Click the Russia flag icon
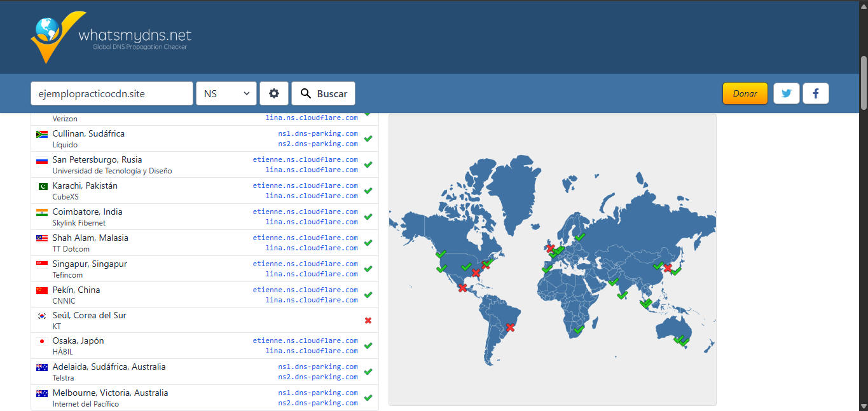Image resolution: width=868 pixels, height=411 pixels. click(42, 160)
